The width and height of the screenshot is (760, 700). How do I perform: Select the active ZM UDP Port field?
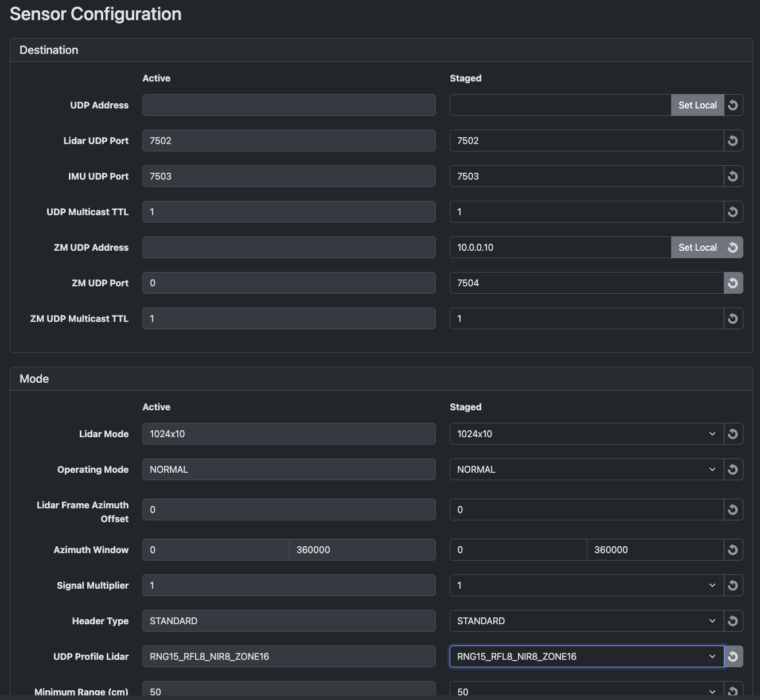pos(289,283)
